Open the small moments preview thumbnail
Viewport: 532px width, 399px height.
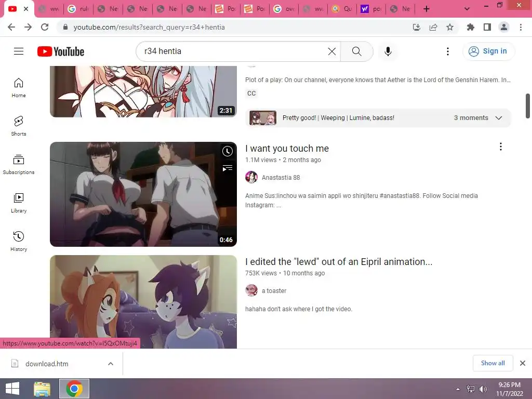(x=263, y=118)
